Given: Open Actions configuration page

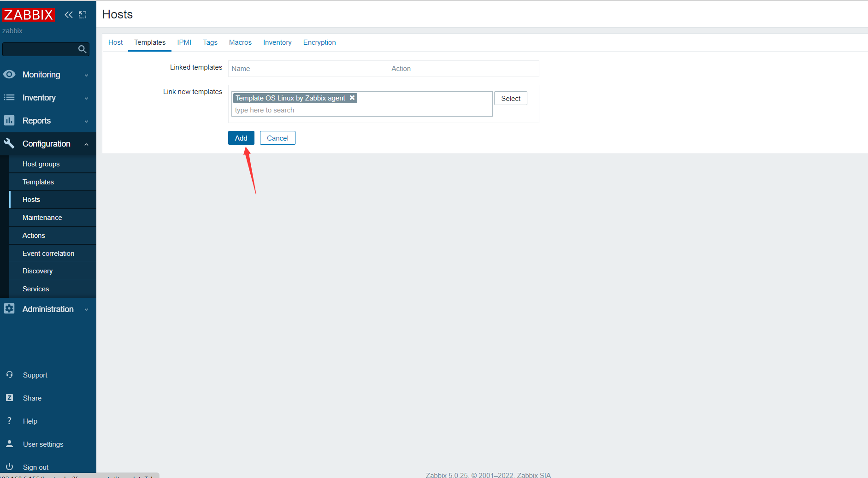Looking at the screenshot, I should pos(53,236).
